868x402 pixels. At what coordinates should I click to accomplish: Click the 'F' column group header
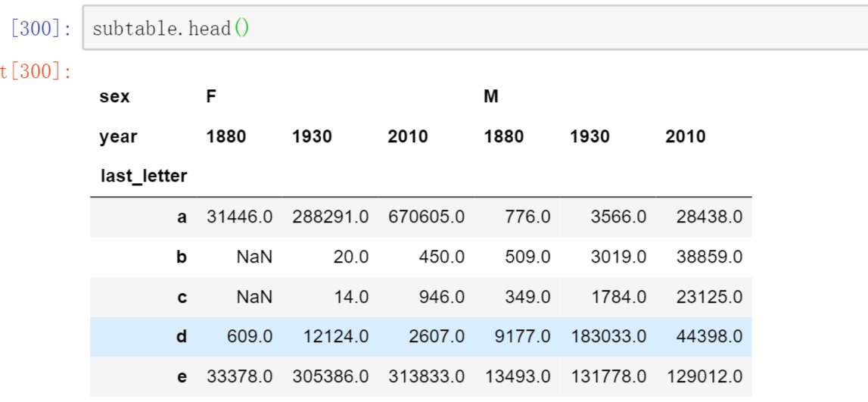[x=211, y=97]
